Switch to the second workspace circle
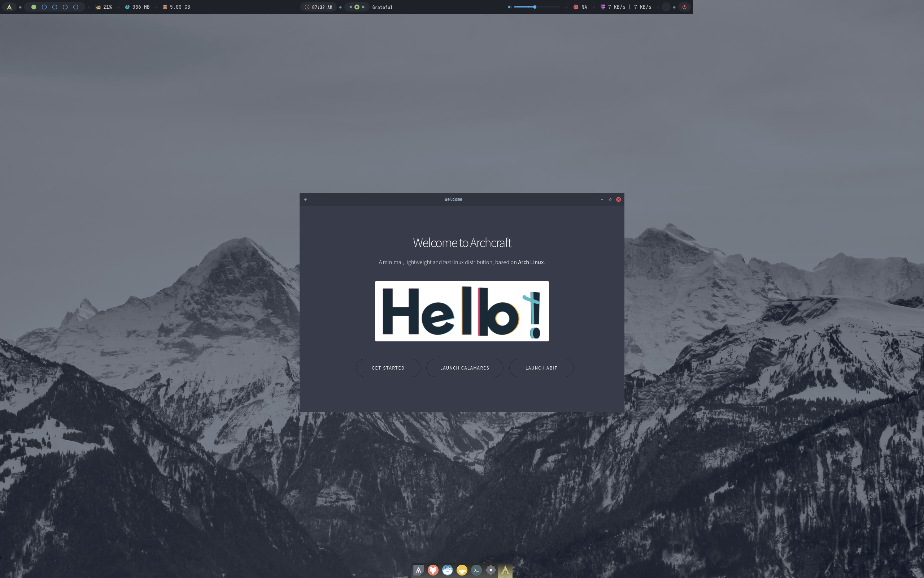Viewport: 924px width, 578px height. point(44,7)
